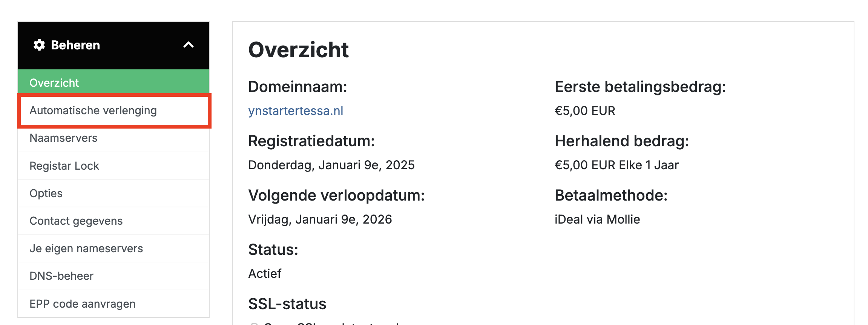Click the expiry date Vrijdag, Januari 9e, 2026
Image resolution: width=868 pixels, height=325 pixels.
[320, 219]
